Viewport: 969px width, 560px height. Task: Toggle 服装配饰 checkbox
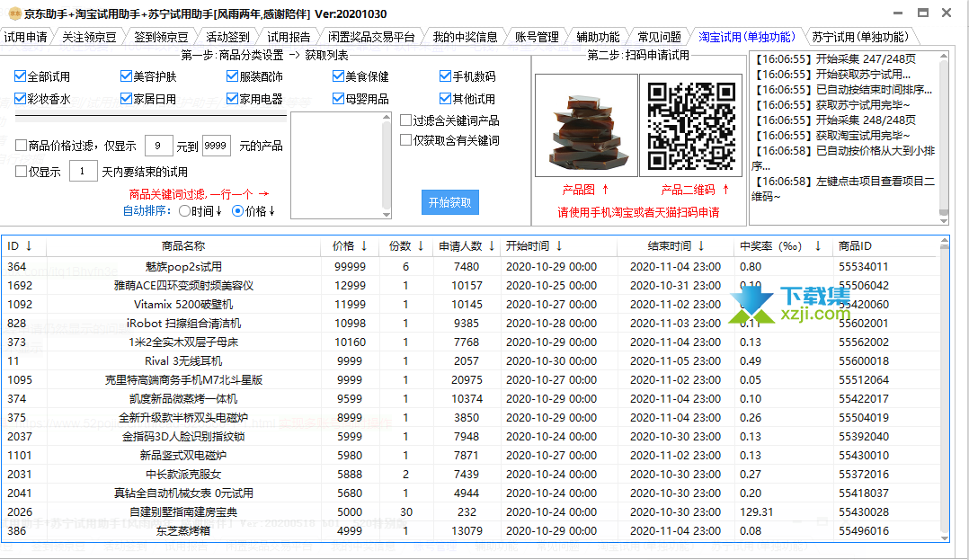coord(232,76)
